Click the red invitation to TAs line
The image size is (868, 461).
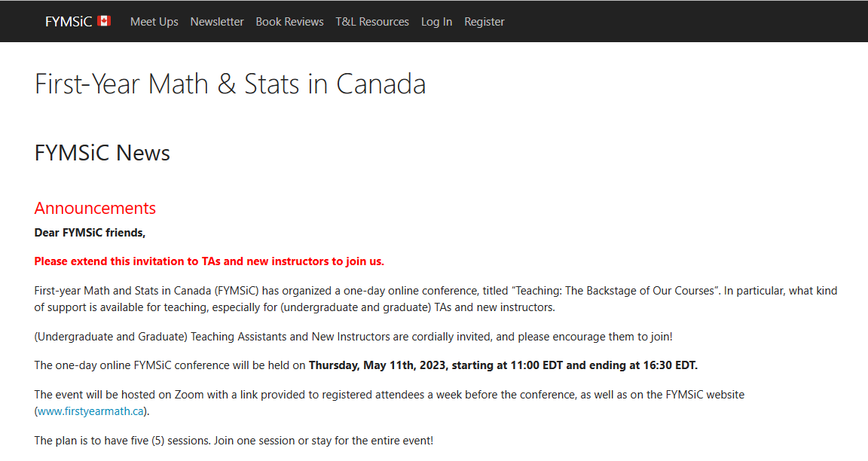click(x=209, y=261)
